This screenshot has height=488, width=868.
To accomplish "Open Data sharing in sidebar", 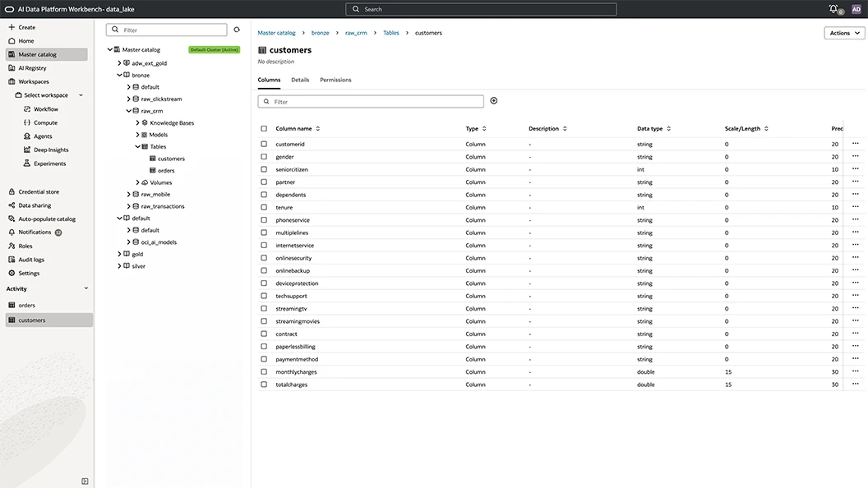I will pyautogui.click(x=30, y=205).
